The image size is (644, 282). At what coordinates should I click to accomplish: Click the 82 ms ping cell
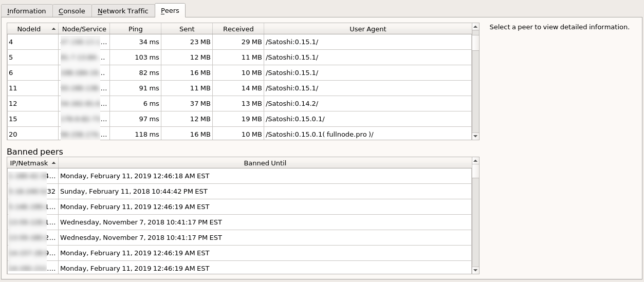tap(135, 73)
